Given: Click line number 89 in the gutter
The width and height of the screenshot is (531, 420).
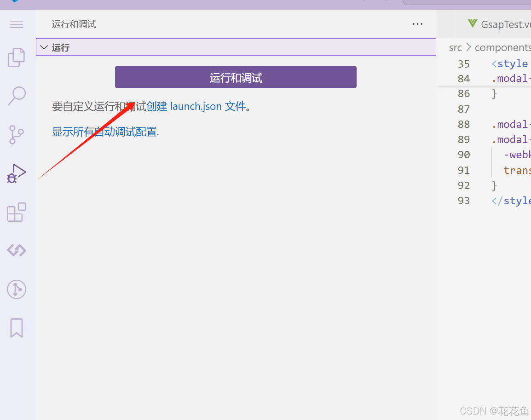Looking at the screenshot, I should point(464,139).
